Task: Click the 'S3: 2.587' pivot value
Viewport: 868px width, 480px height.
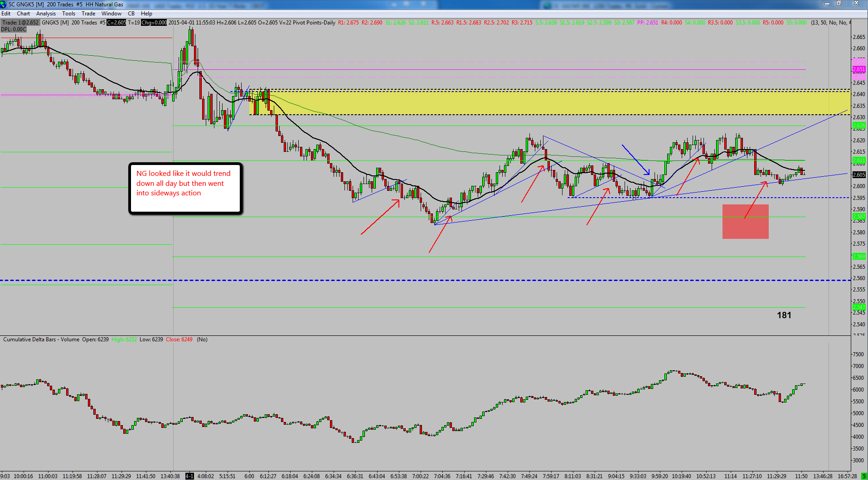Action: tap(625, 23)
